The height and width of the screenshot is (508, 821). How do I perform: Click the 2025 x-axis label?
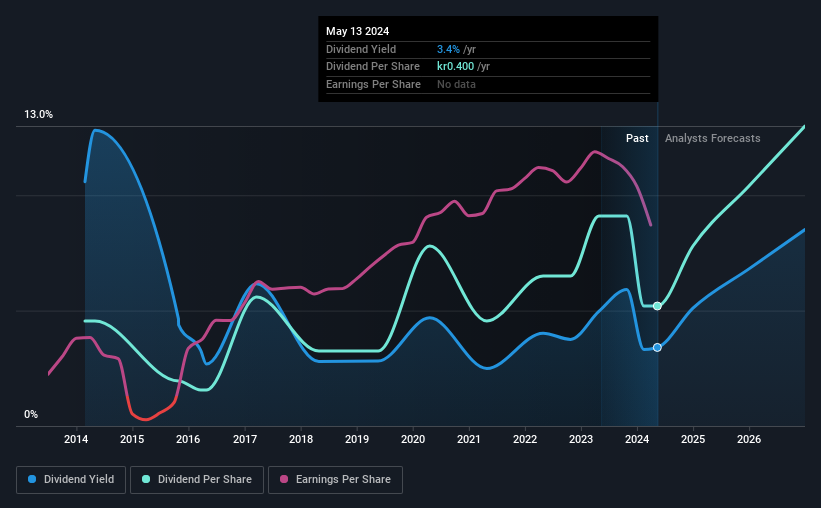693,439
